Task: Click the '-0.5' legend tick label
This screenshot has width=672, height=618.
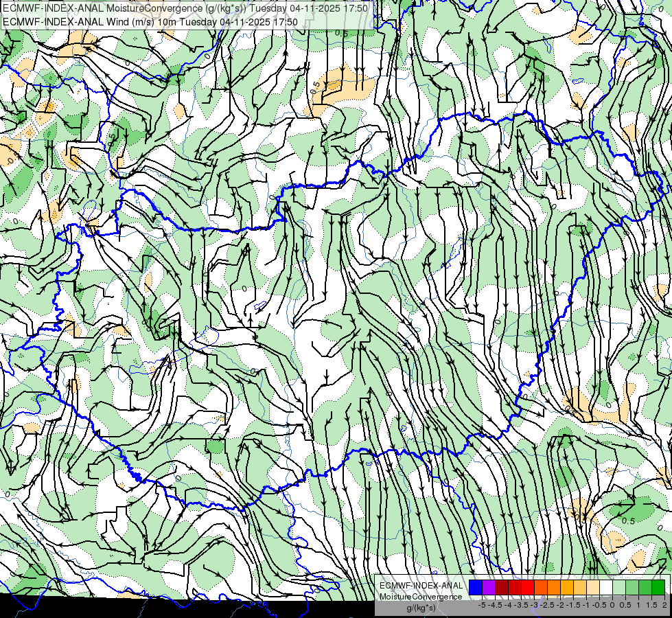Action: coord(599,605)
